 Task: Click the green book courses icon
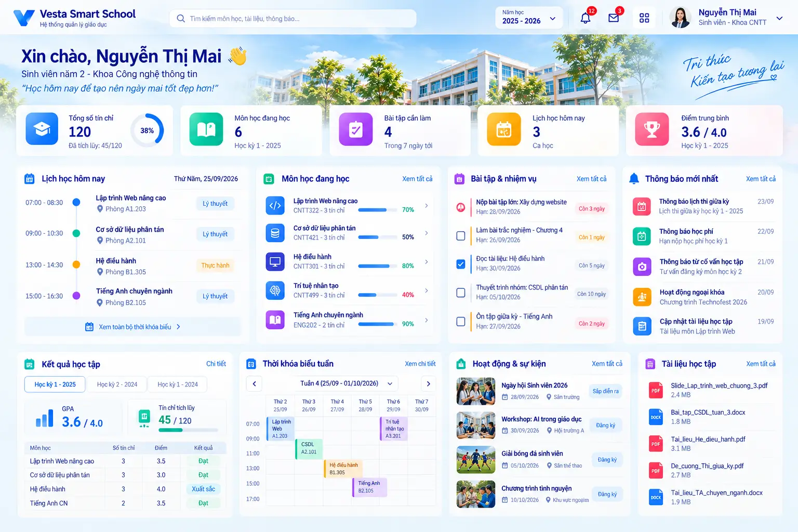pyautogui.click(x=206, y=129)
